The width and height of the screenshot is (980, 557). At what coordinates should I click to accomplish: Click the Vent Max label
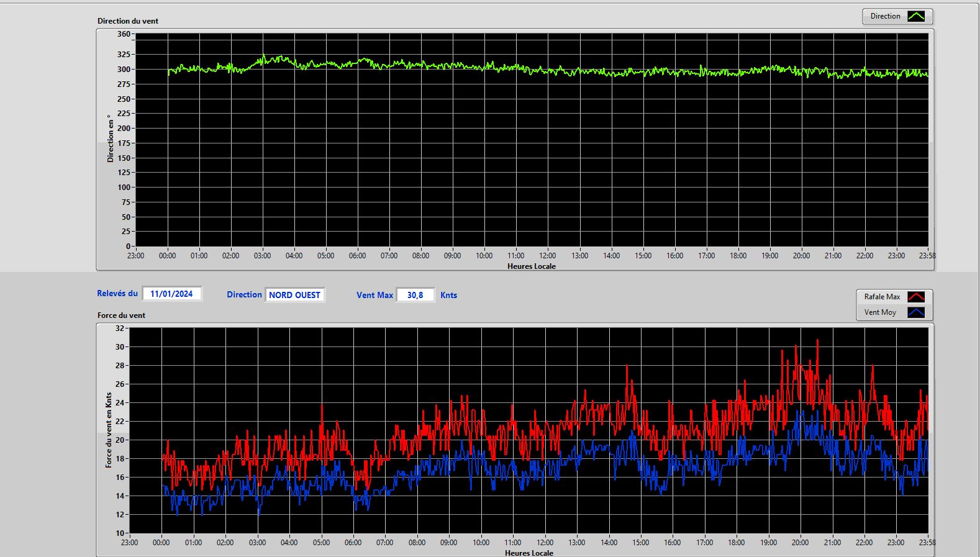[374, 295]
